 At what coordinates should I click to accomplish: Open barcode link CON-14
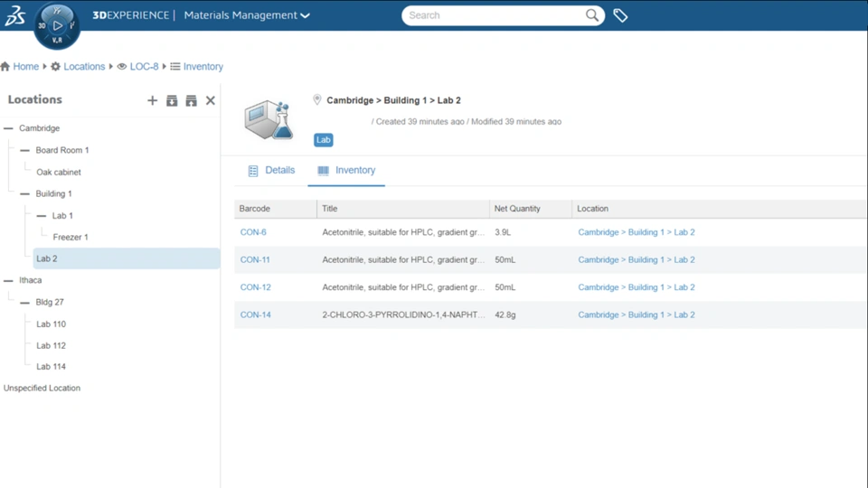(x=255, y=314)
